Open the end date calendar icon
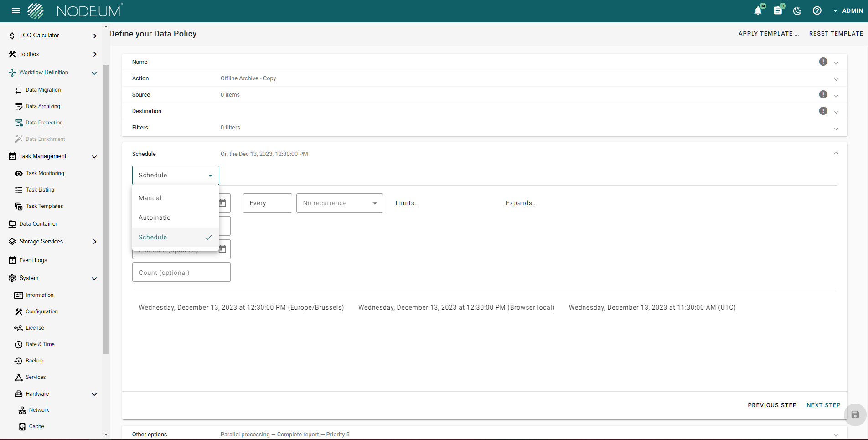This screenshot has width=868, height=440. [223, 249]
